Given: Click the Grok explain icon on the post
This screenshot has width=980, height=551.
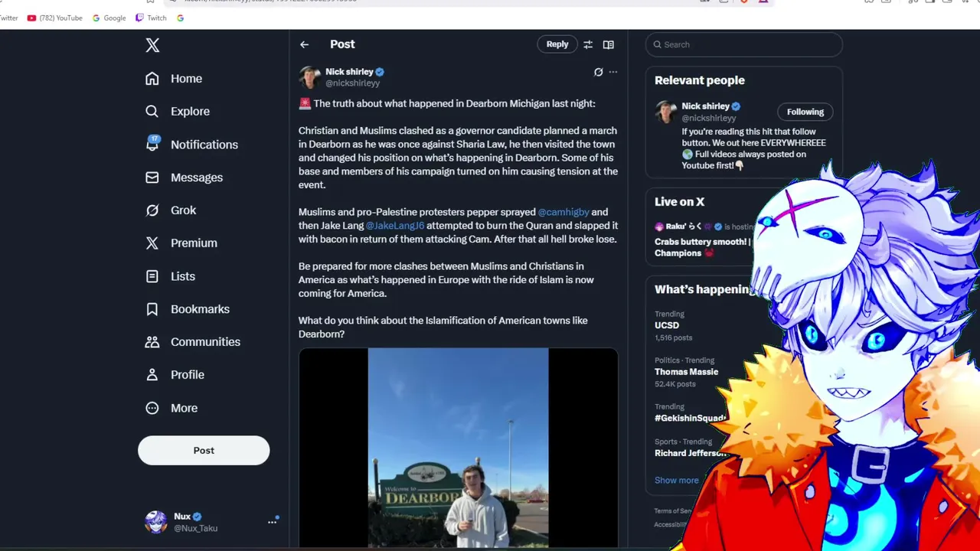Looking at the screenshot, I should pos(599,72).
